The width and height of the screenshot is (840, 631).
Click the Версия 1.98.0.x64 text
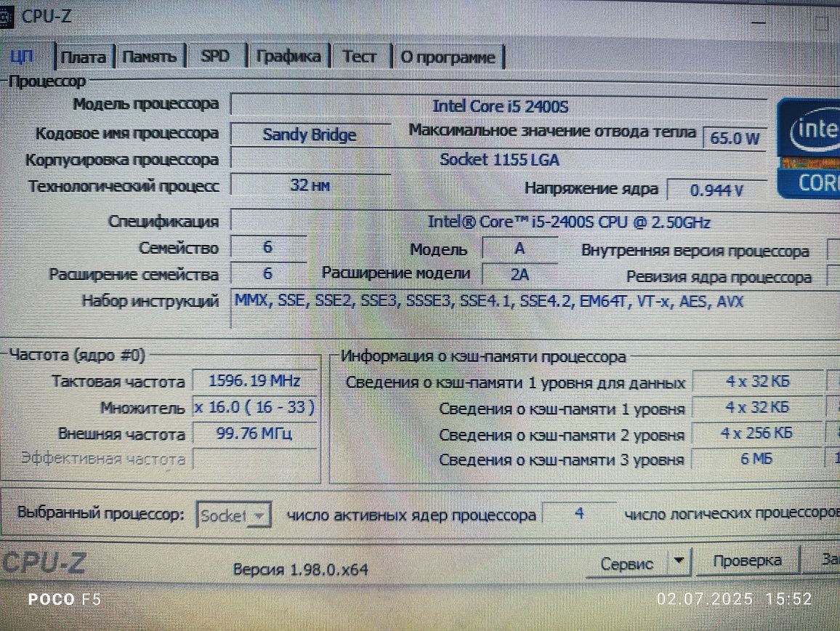tap(301, 569)
